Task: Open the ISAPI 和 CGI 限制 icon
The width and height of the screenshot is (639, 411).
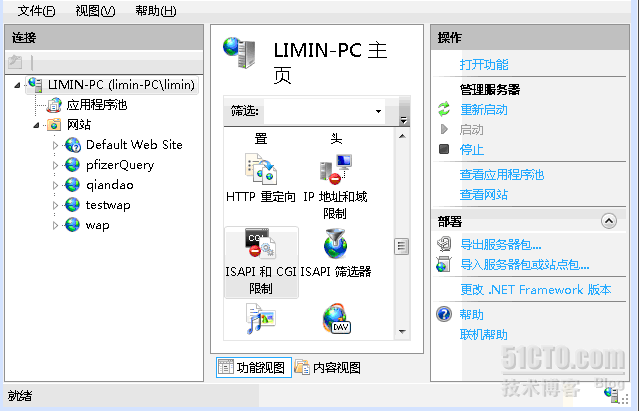Action: pyautogui.click(x=261, y=244)
